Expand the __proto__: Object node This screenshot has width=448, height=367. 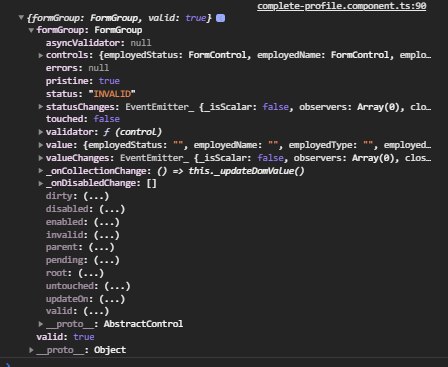pyautogui.click(x=31, y=350)
